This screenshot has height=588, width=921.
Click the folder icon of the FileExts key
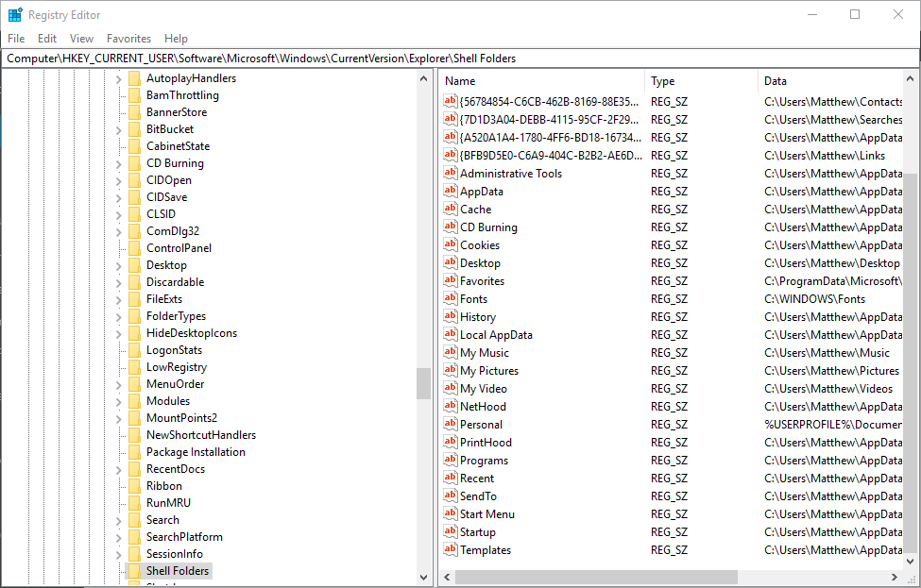134,299
